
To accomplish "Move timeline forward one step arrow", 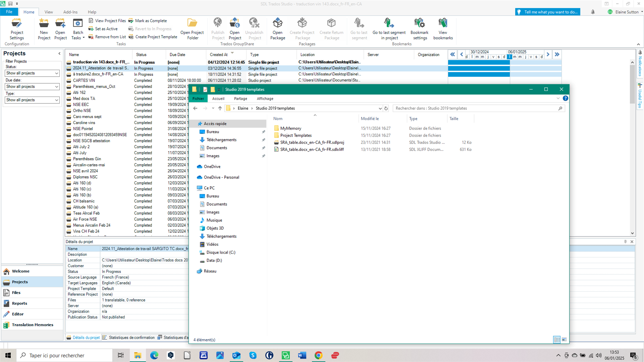I will 548,54.
